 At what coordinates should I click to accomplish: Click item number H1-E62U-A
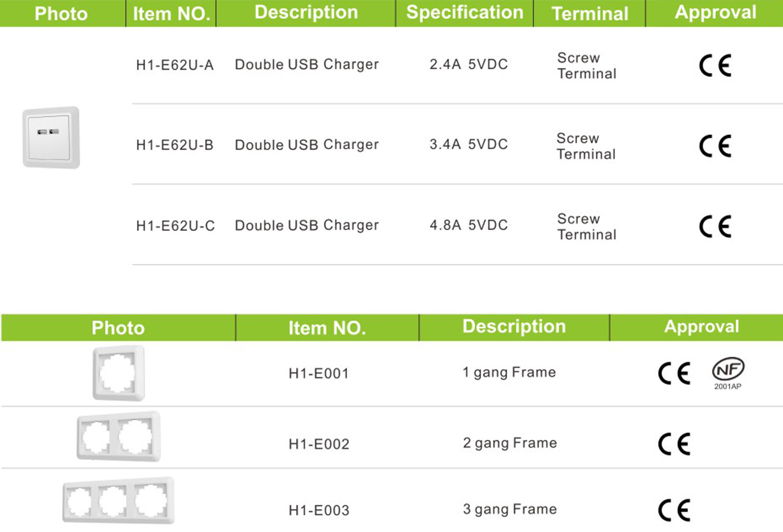(x=175, y=65)
